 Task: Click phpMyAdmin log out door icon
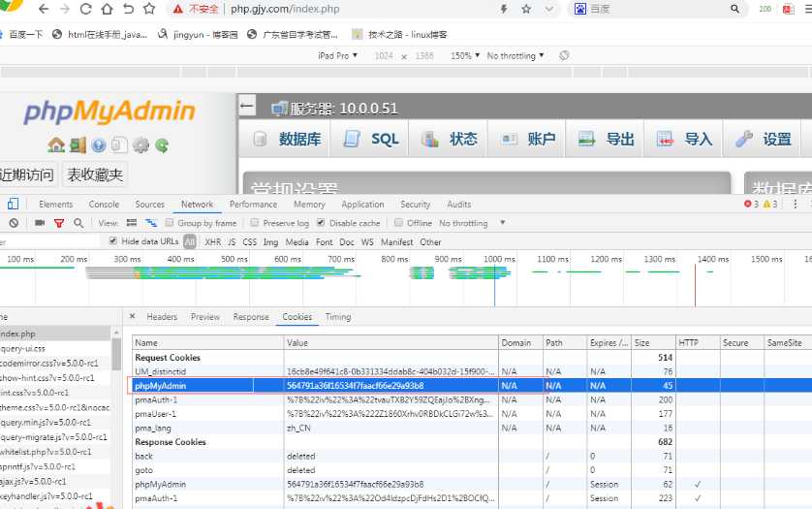[x=78, y=145]
